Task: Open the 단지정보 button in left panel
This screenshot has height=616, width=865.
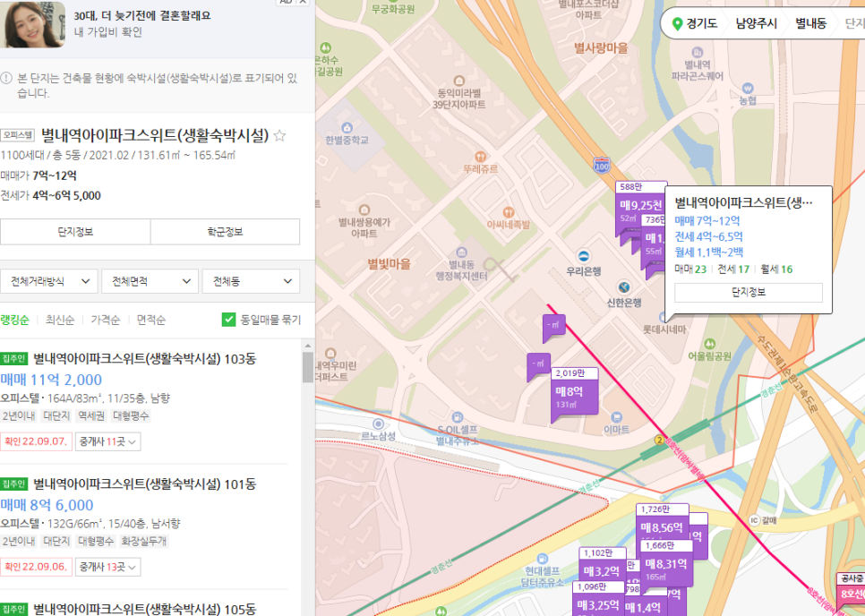Action: (x=75, y=232)
